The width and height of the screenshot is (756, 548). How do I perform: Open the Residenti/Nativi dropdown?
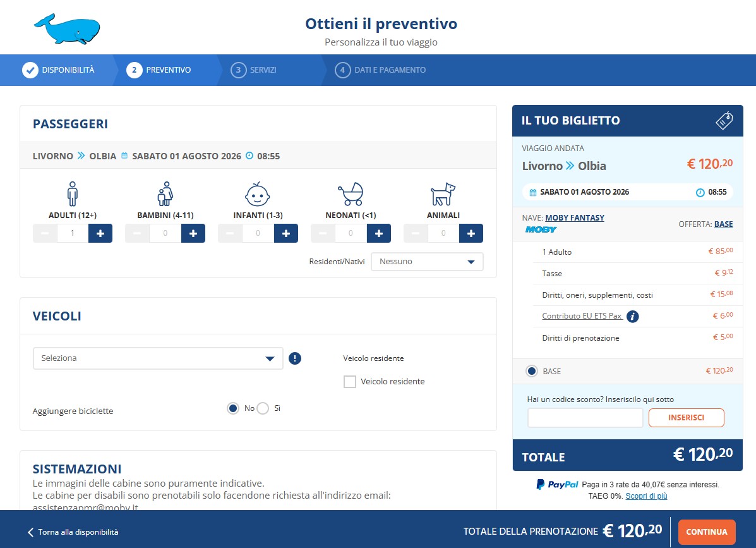427,262
